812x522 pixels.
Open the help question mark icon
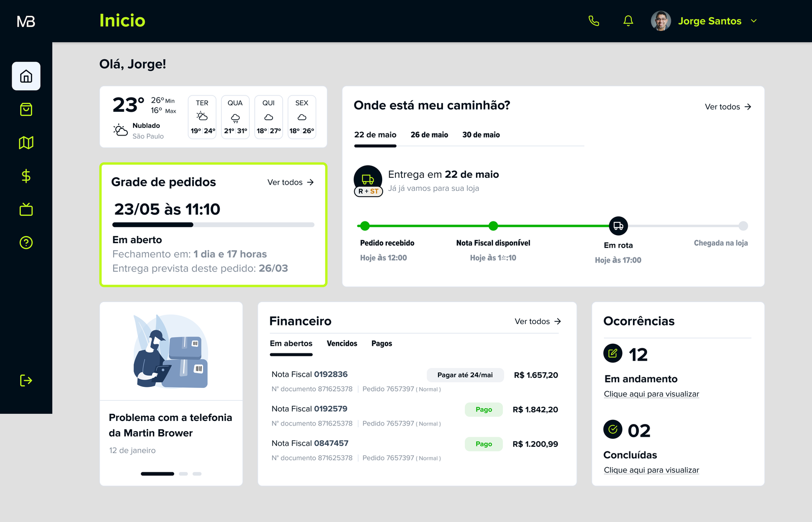pyautogui.click(x=26, y=243)
